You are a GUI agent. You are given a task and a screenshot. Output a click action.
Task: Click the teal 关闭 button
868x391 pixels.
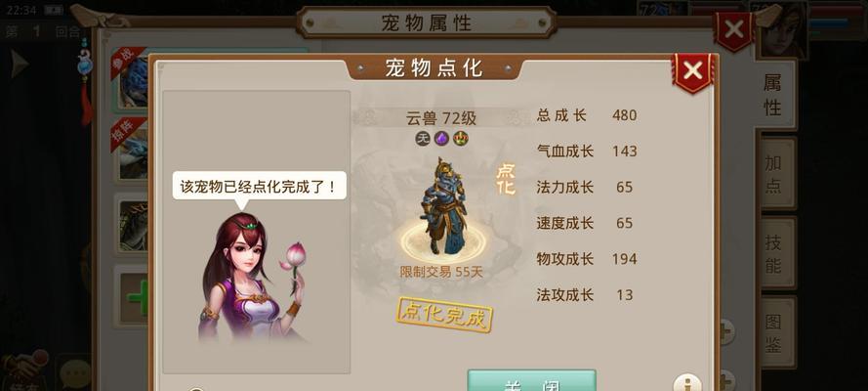531,381
